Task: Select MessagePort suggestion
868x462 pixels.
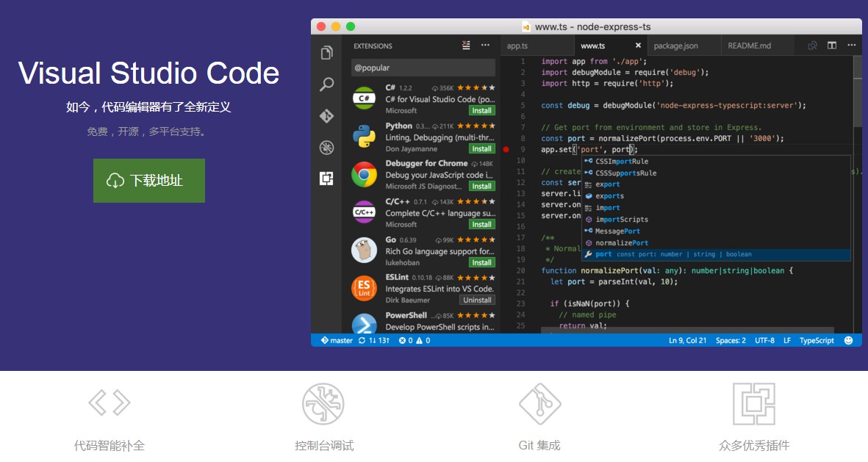Action: click(x=717, y=231)
